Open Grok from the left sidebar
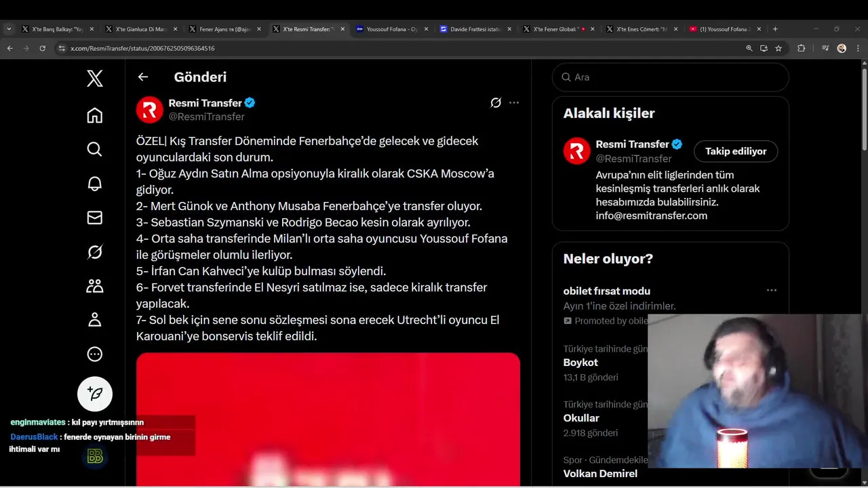 [95, 252]
